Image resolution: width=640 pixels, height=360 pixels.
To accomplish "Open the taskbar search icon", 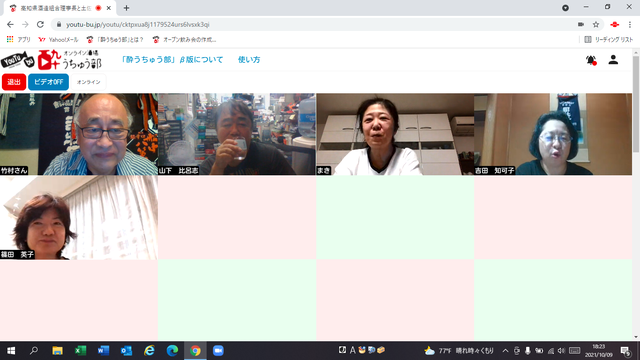I will pos(34,351).
